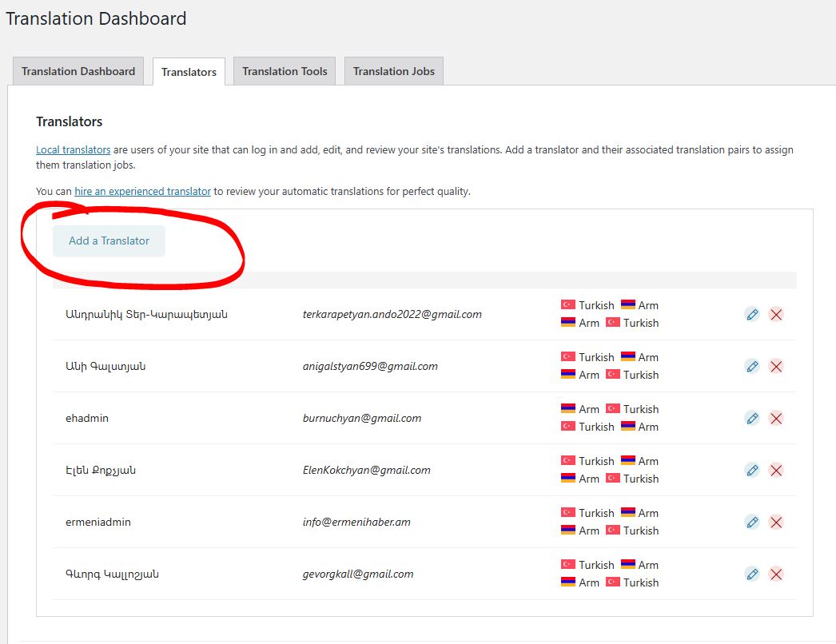Delete the ElenKokchyan@gmail.com translator

(775, 470)
